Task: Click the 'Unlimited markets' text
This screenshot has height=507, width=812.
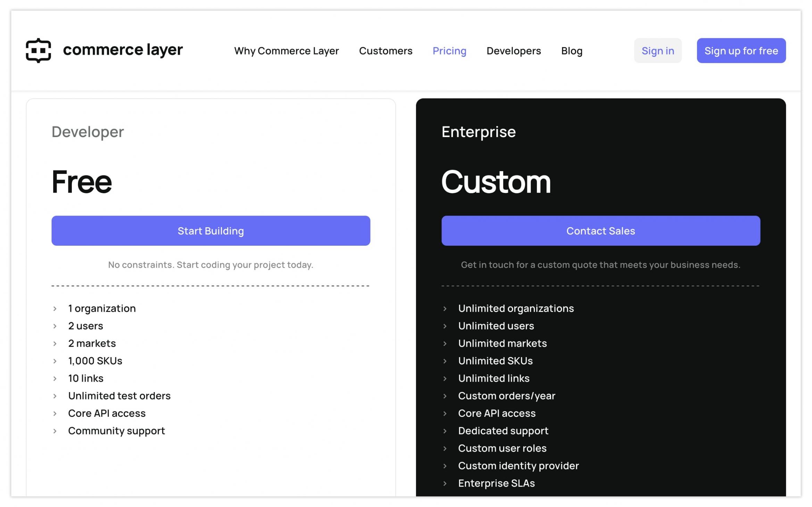Action: pos(503,343)
